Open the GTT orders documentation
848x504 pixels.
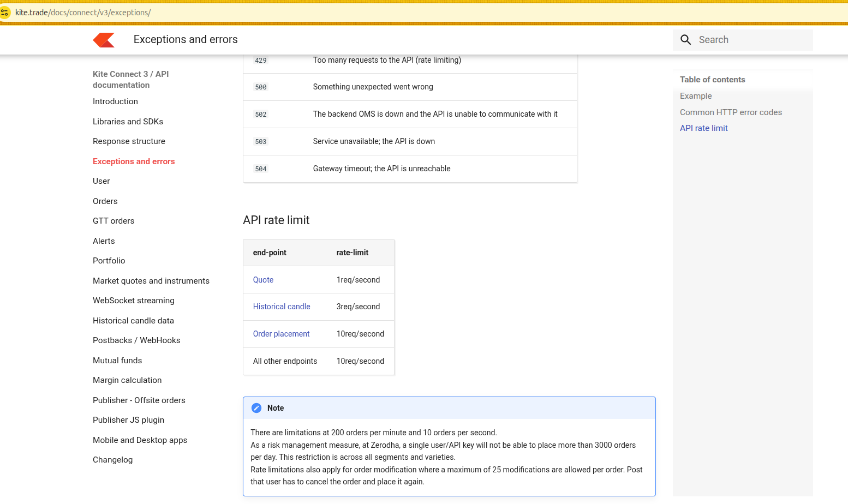pyautogui.click(x=114, y=221)
